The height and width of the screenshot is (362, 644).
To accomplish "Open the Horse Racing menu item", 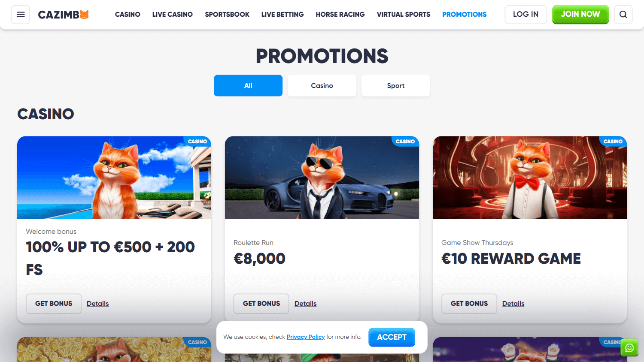I will click(340, 15).
